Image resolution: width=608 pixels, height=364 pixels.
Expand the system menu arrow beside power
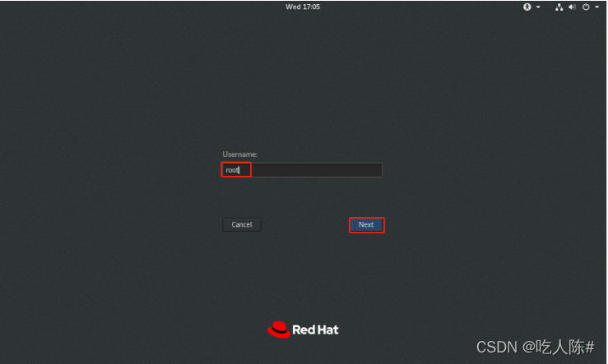597,7
